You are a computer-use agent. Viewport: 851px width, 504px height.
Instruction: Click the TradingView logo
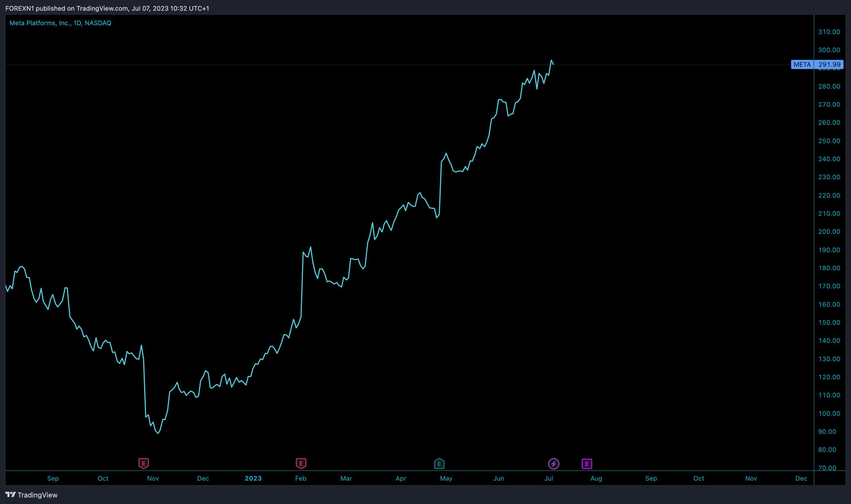pos(32,495)
